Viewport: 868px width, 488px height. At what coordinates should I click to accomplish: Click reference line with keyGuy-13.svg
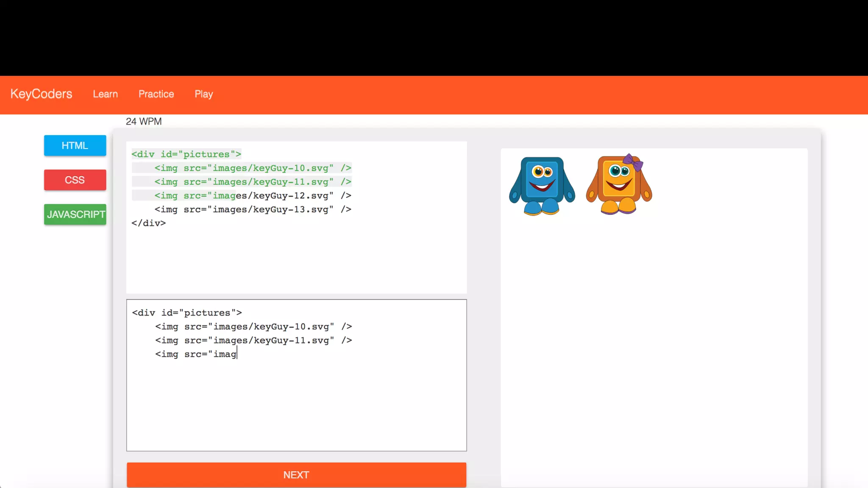(253, 209)
